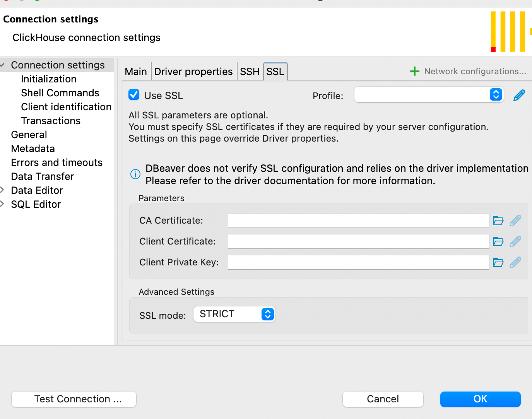Select Shell Commands in the sidebar
The image size is (532, 419).
tap(60, 93)
